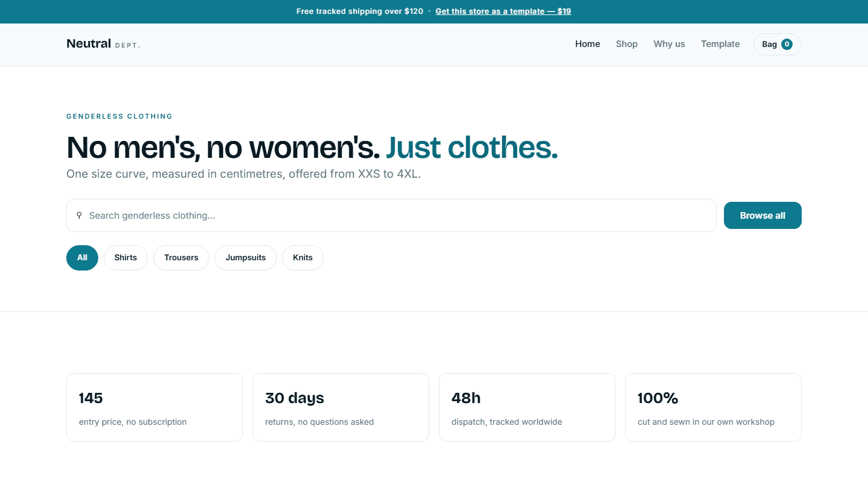Click the 100% workshop card
Screen dimensions: 868x488
713,407
